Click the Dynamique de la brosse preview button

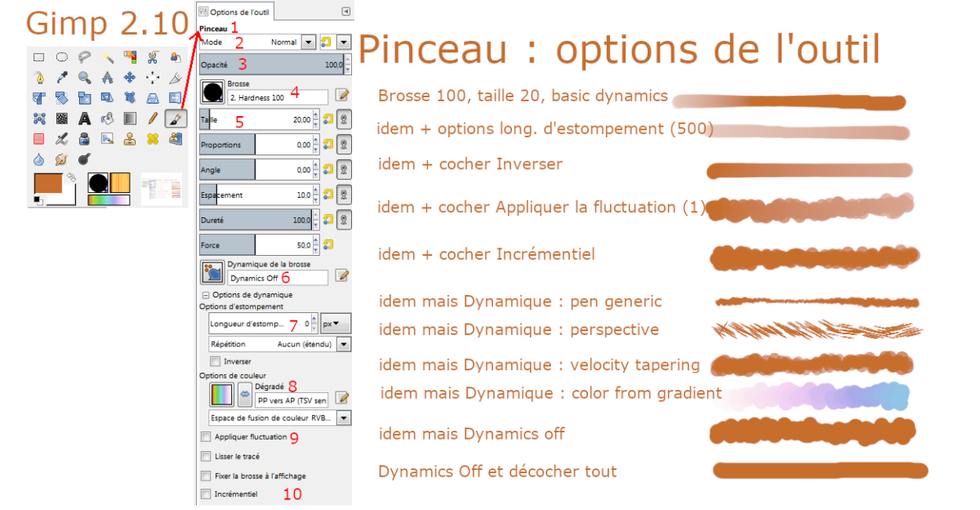click(x=213, y=272)
